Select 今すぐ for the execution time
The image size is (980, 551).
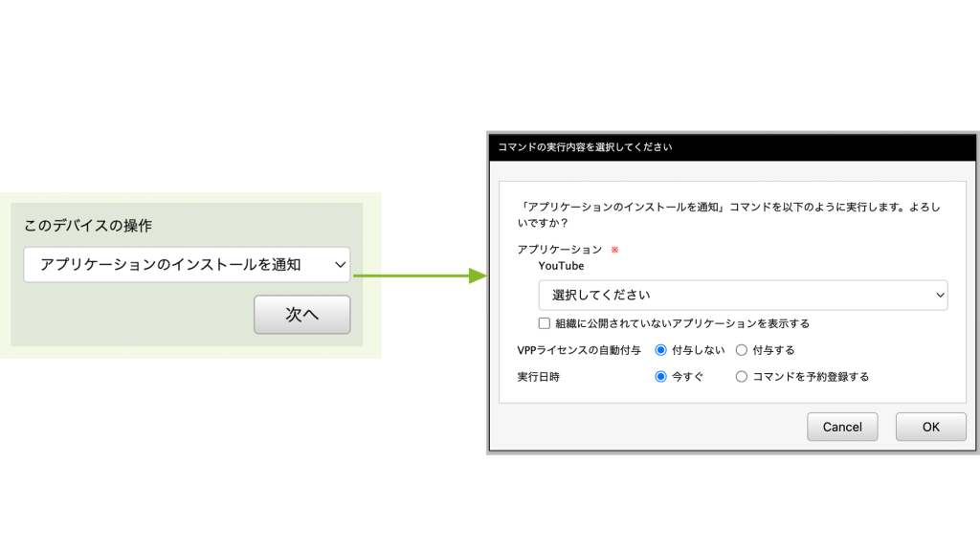(x=660, y=377)
